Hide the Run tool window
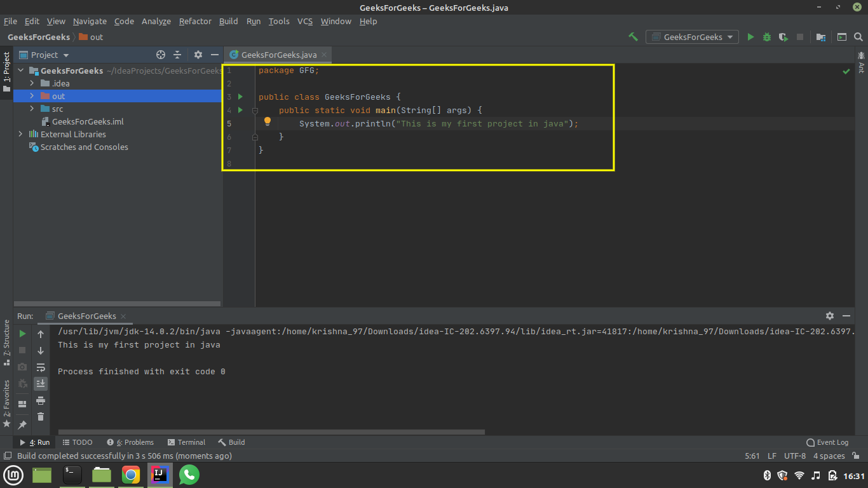Image resolution: width=868 pixels, height=488 pixels. coord(846,316)
